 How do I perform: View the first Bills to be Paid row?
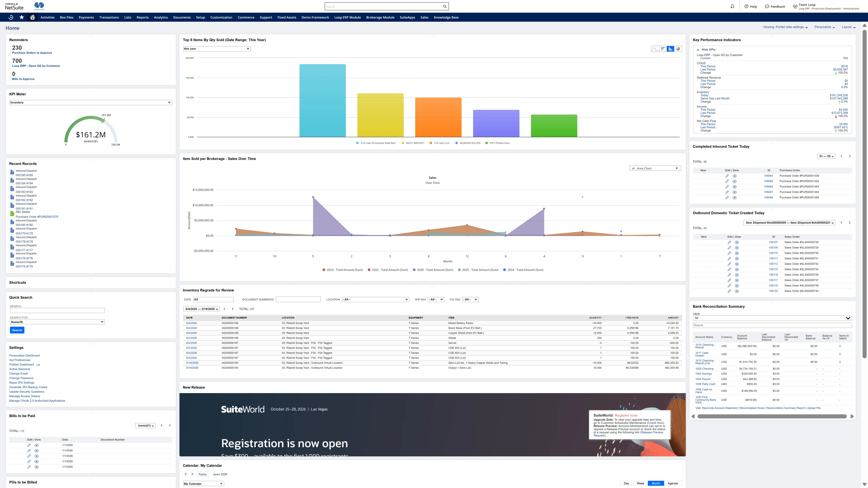tap(37, 445)
